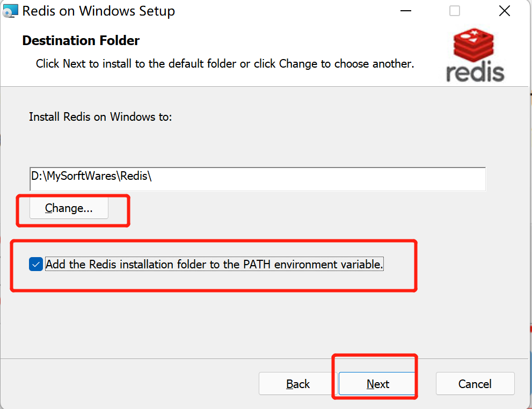Click the D:\MySorftWares\Redis\ path text
Screen dimensions: 532x409
coord(91,176)
